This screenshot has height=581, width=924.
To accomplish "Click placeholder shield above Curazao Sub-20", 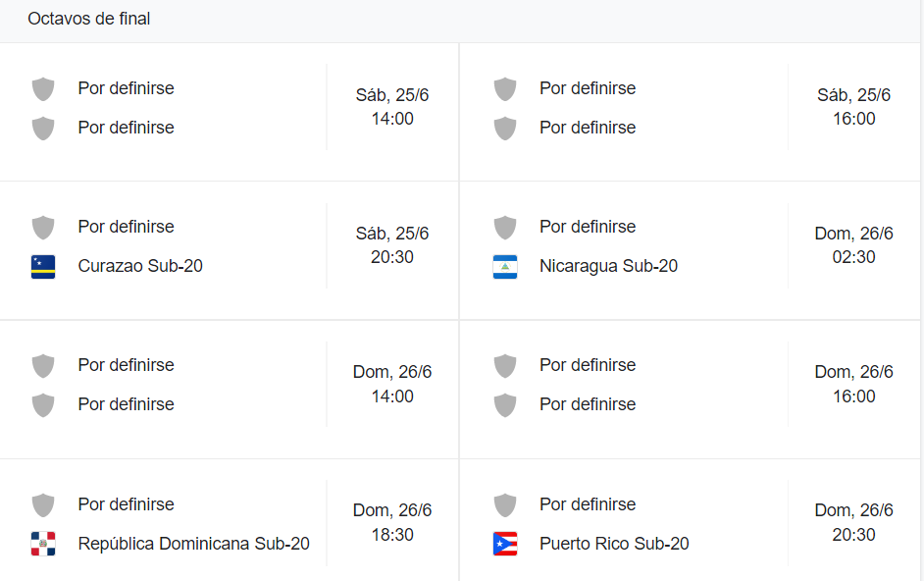I will (x=43, y=228).
